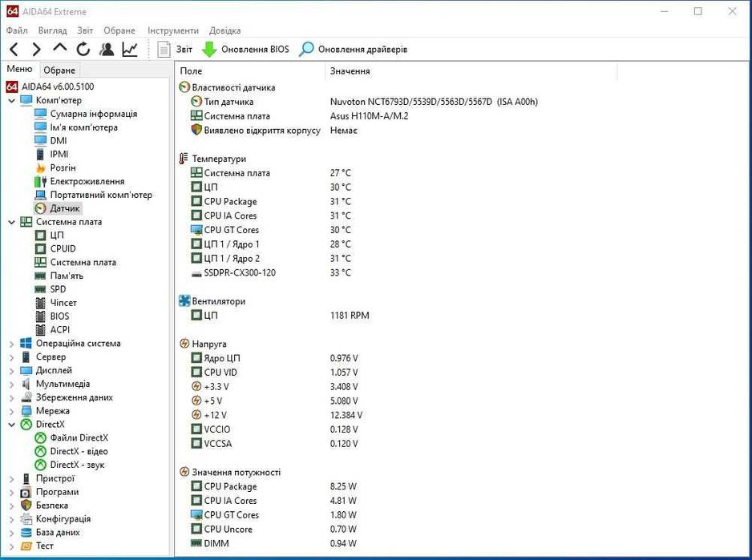This screenshot has height=560, width=752.
Task: Open Сумарна інформація in tree
Action: [86, 114]
